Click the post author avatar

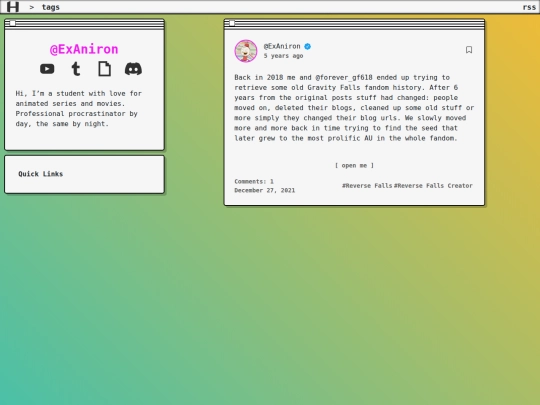246,51
